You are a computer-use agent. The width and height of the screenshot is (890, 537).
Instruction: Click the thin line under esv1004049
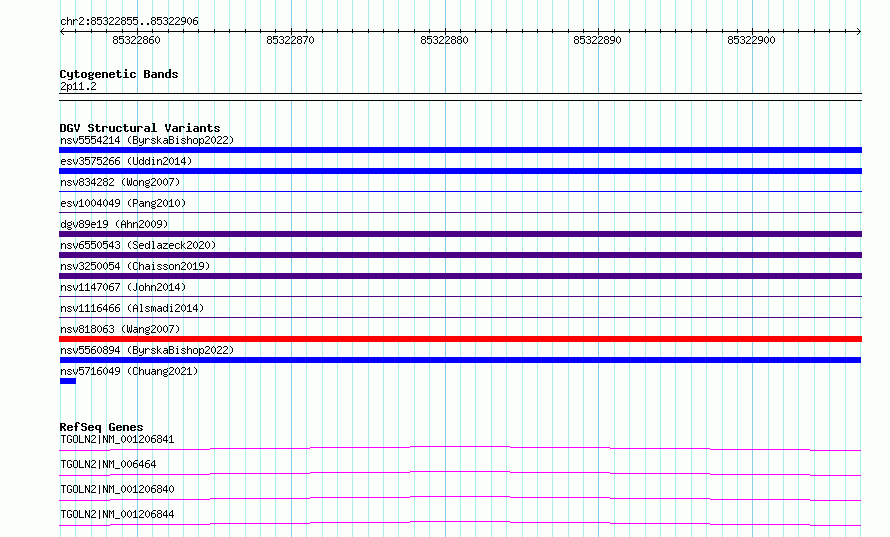(x=460, y=213)
